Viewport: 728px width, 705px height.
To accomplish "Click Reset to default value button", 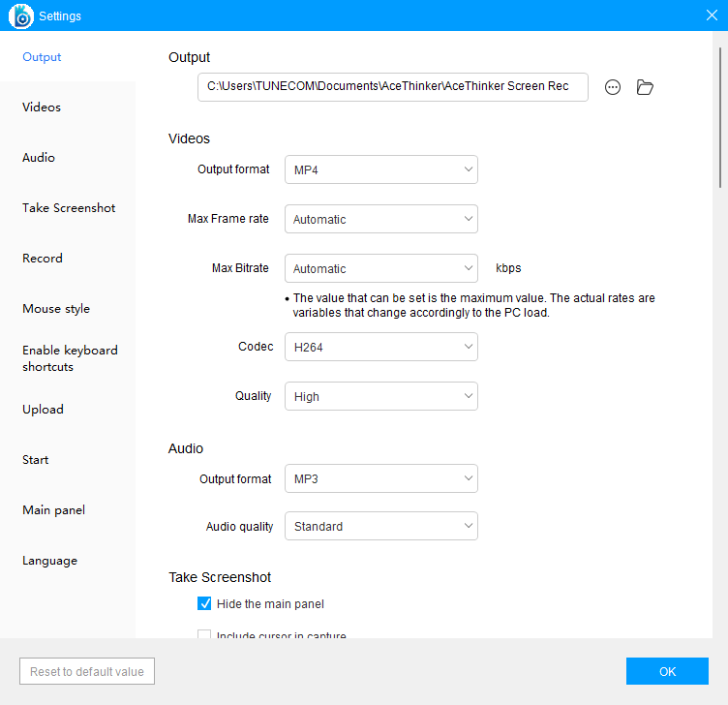I will (87, 671).
